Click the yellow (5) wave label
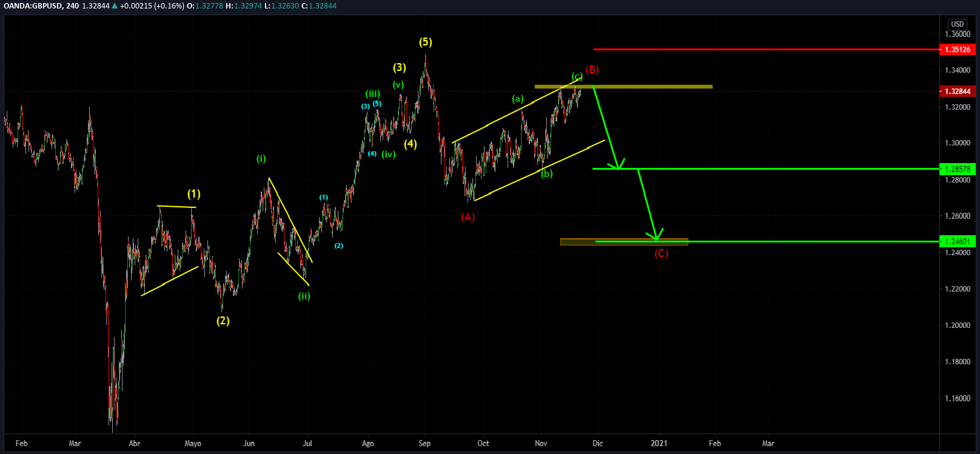Image resolution: width=980 pixels, height=454 pixels. 426,42
